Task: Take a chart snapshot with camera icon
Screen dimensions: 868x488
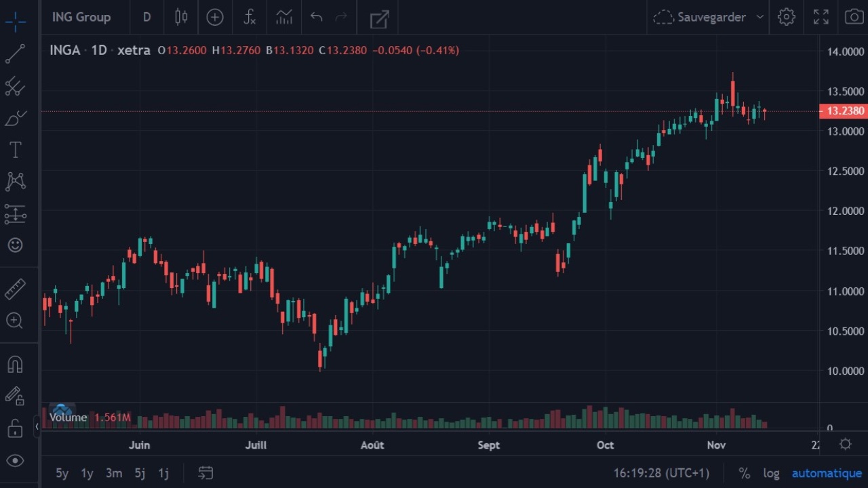Action: (854, 17)
